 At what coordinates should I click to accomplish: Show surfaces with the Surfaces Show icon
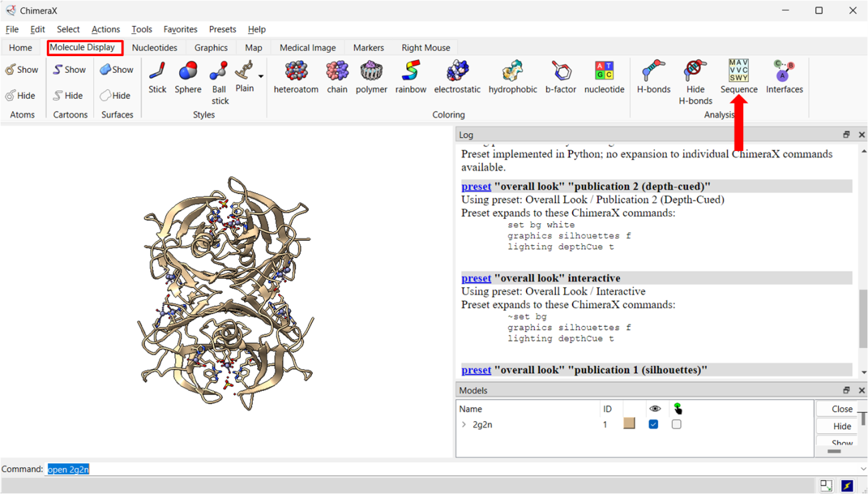pos(117,70)
